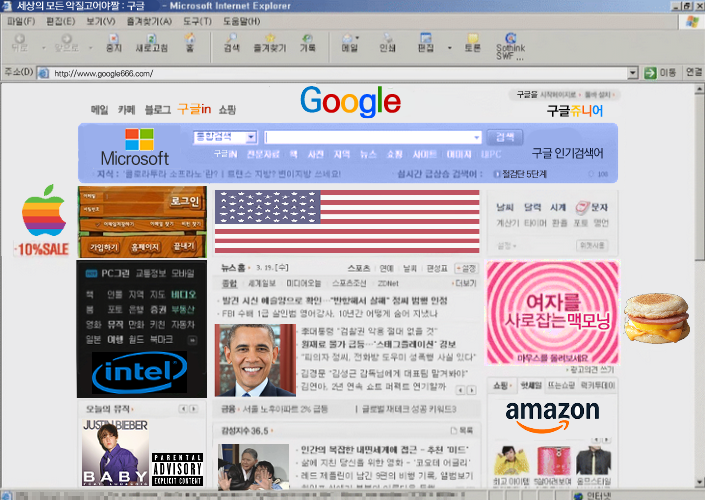Image resolution: width=705 pixels, height=500 pixels.
Task: Click the Google logo at top
Action: tap(350, 101)
